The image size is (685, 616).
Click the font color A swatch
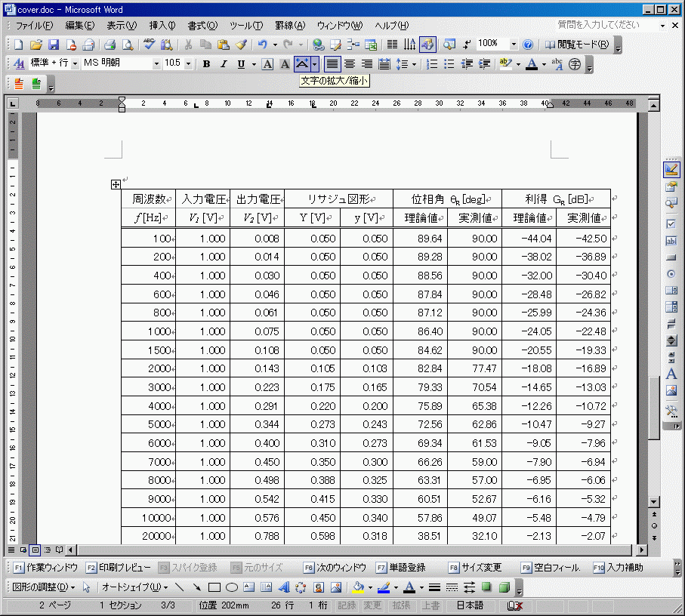pyautogui.click(x=532, y=64)
